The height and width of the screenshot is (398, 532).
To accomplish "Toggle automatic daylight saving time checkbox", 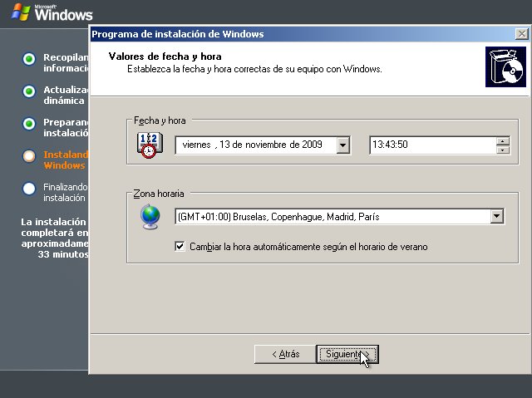I will 180,247.
